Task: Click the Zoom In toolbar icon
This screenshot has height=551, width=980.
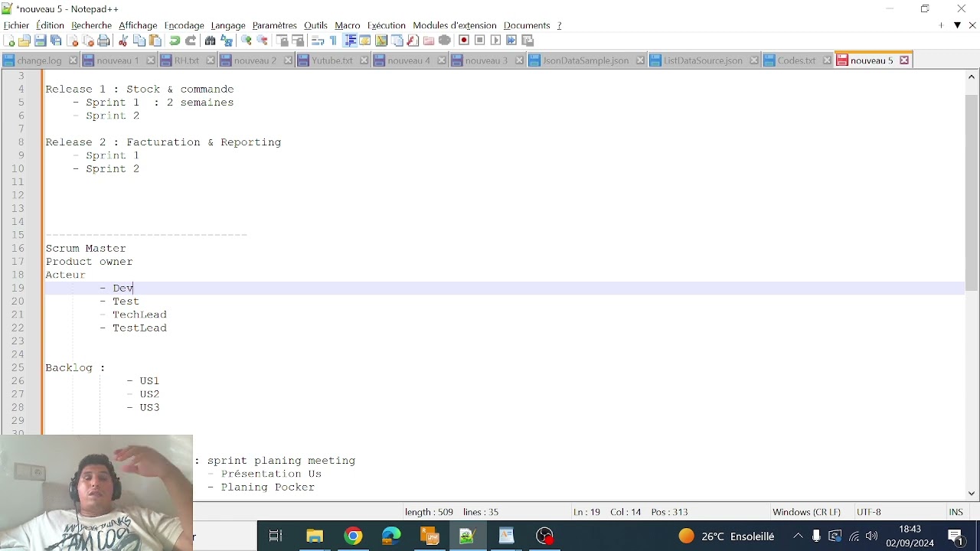Action: [x=247, y=41]
